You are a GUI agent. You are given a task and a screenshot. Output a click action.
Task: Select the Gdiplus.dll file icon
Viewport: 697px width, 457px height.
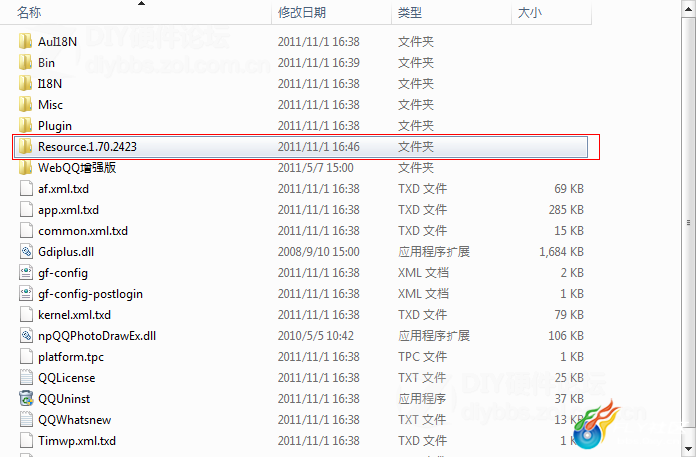coord(26,252)
